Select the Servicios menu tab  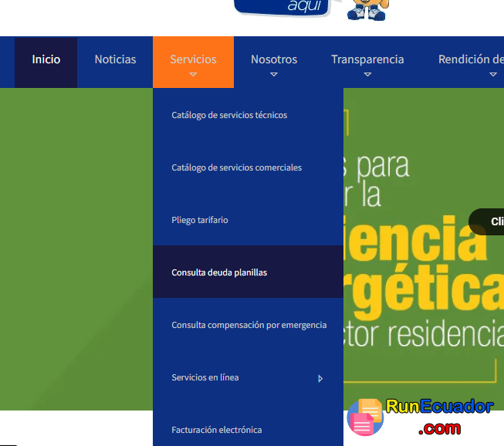(x=193, y=62)
